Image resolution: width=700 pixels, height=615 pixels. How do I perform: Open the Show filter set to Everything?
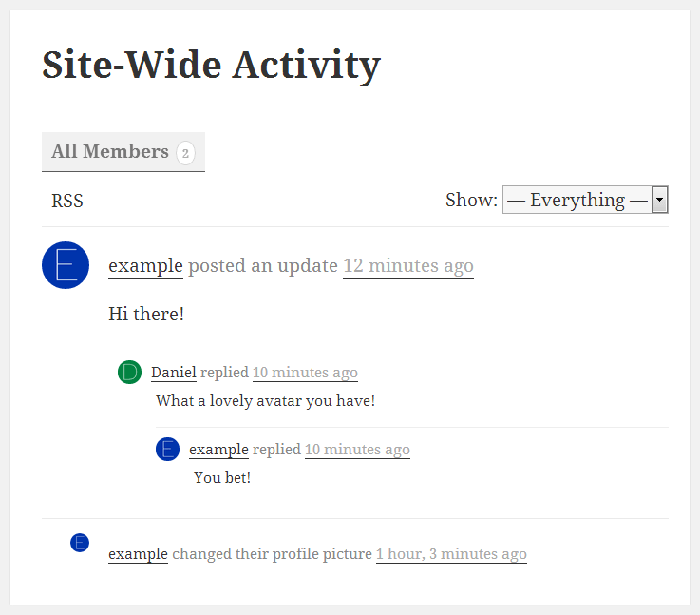coord(577,201)
